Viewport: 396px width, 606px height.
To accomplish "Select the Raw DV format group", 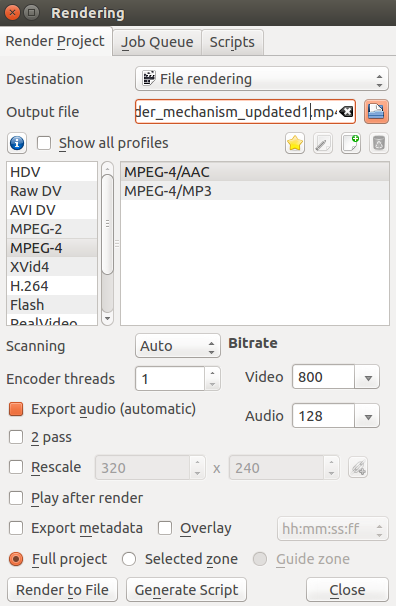I will tap(52, 191).
